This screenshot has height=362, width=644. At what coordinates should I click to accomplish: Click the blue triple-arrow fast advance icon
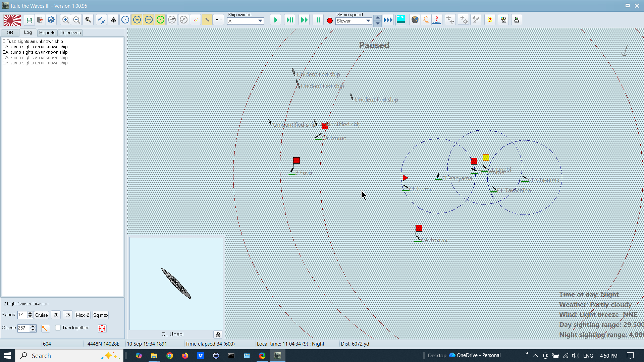pos(388,20)
